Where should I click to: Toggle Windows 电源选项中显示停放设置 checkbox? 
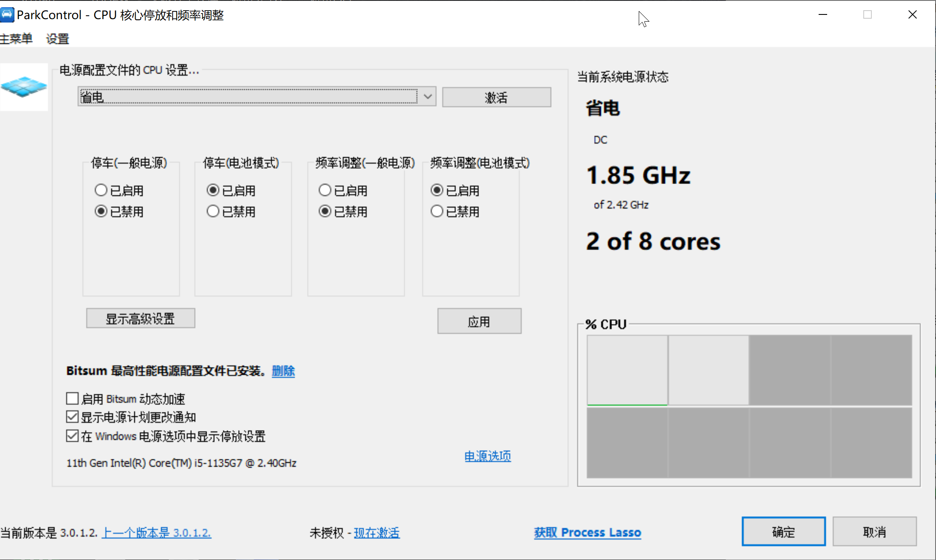pos(72,436)
